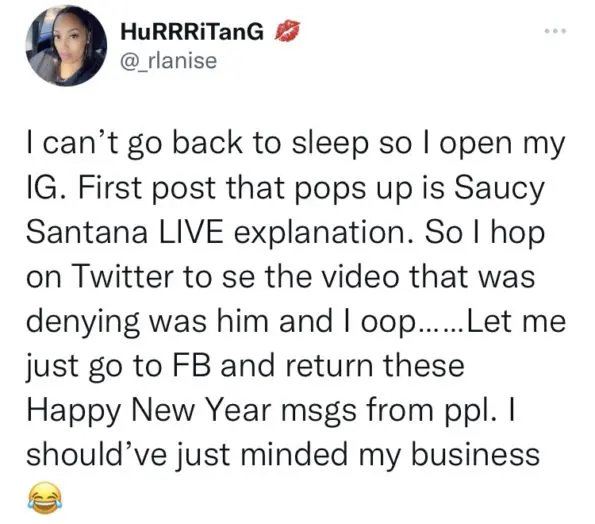The height and width of the screenshot is (524, 595).
Task: Click the red lips kiss emoji
Action: tap(287, 31)
